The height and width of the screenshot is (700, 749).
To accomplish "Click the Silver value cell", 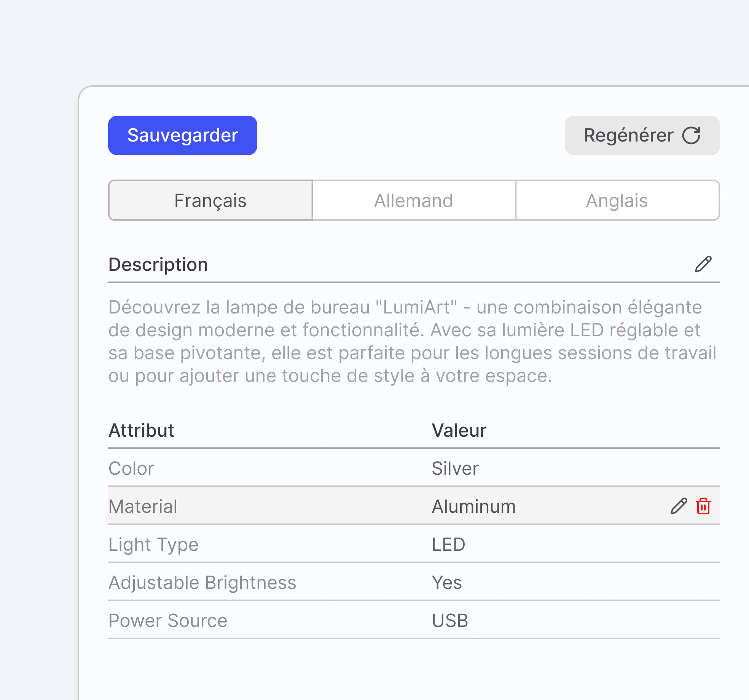I will pyautogui.click(x=455, y=468).
